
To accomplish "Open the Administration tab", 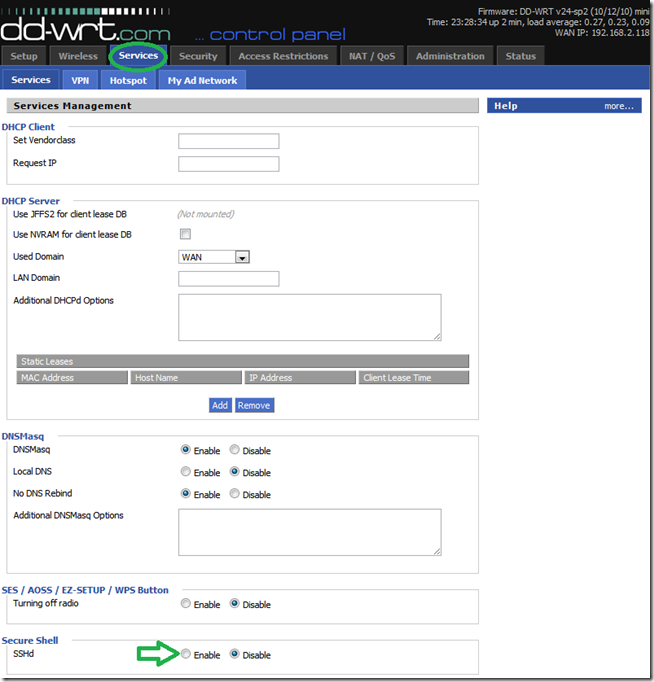I will click(450, 56).
